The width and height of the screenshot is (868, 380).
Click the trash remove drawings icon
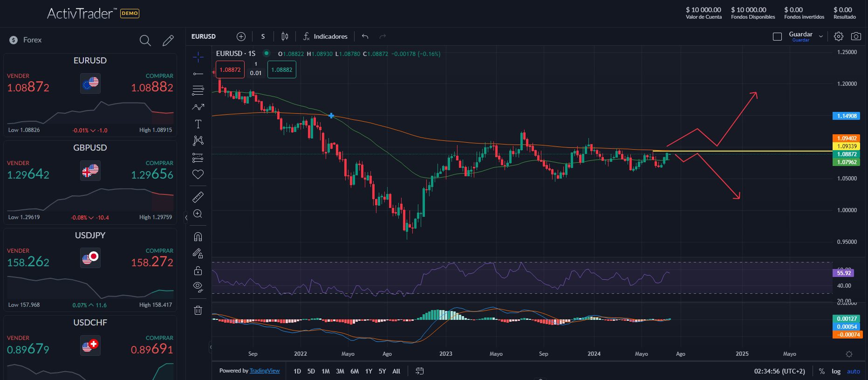198,310
